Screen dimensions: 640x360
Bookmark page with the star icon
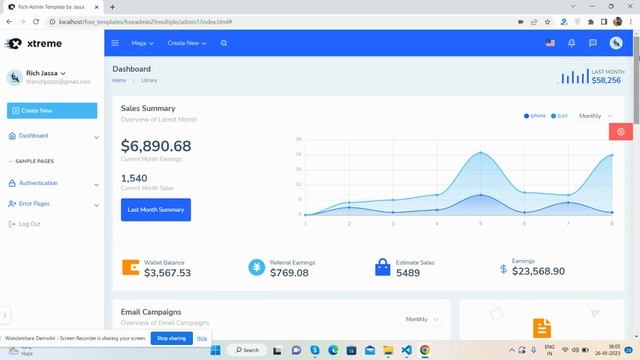(x=547, y=22)
